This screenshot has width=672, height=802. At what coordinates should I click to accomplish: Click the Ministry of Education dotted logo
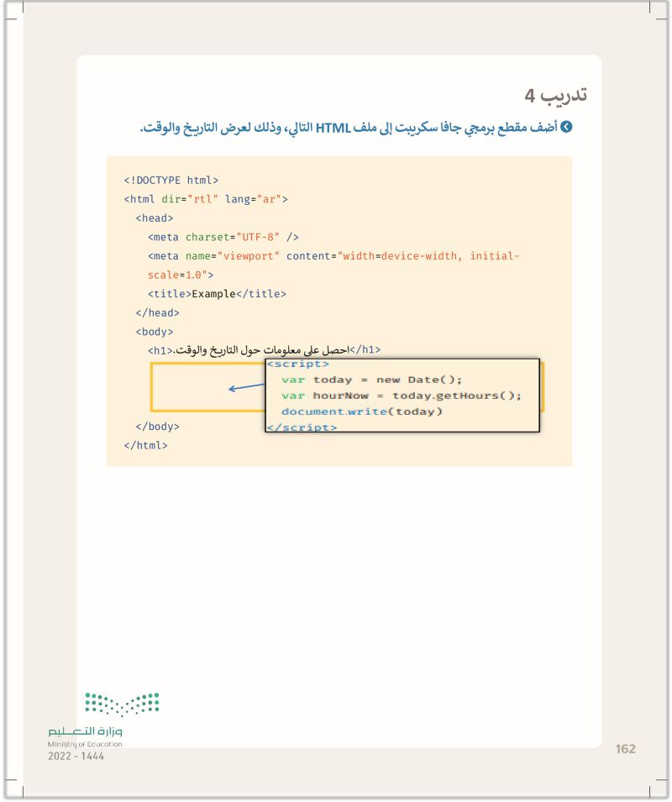(x=122, y=704)
